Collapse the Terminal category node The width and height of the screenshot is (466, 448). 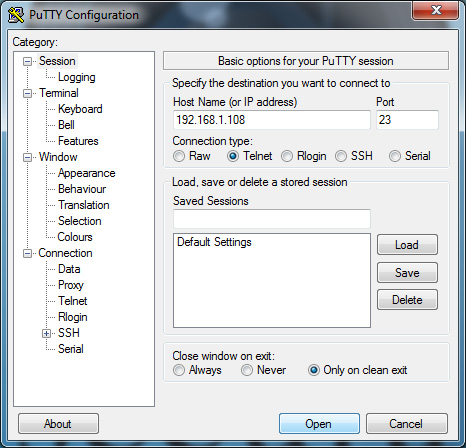pos(27,93)
